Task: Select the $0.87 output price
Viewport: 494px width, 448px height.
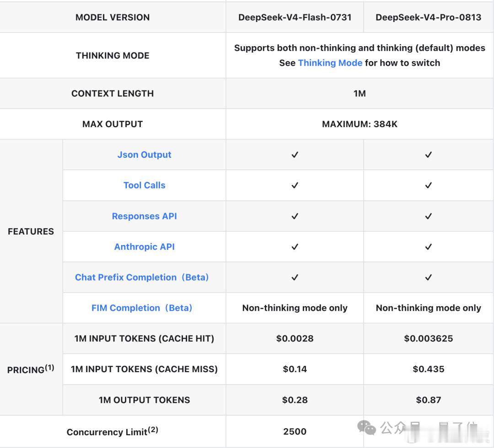Action: pos(429,400)
